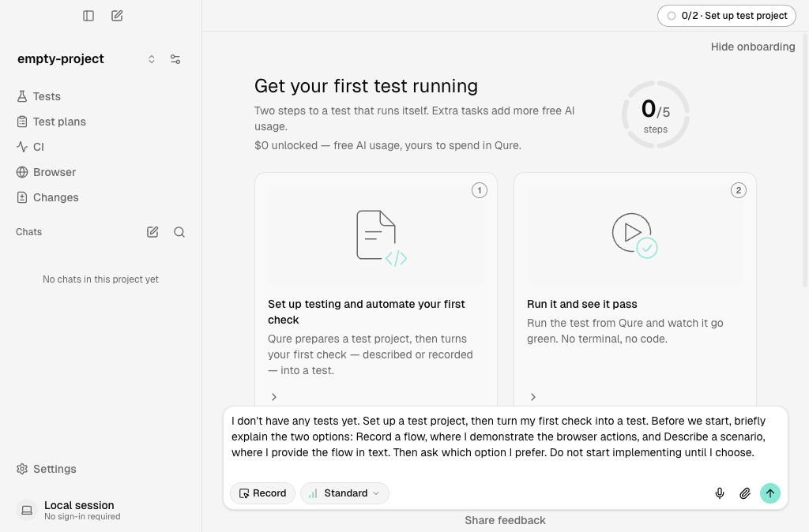Click the Chats section label
This screenshot has height=532, width=809.
click(x=29, y=232)
